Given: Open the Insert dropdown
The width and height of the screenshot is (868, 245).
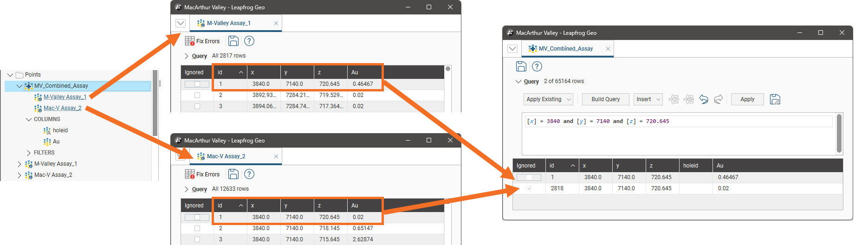Looking at the screenshot, I should tap(648, 99).
